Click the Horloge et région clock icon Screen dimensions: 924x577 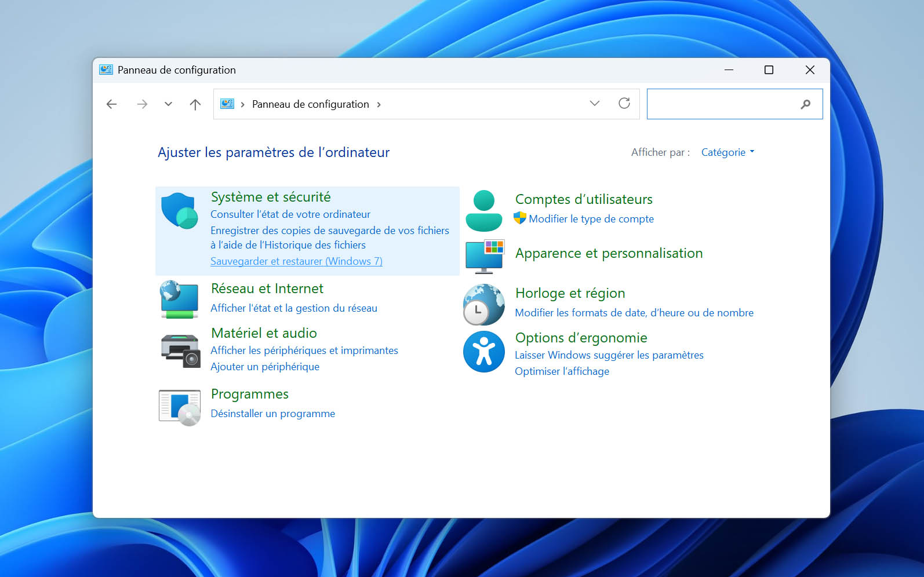coord(484,305)
